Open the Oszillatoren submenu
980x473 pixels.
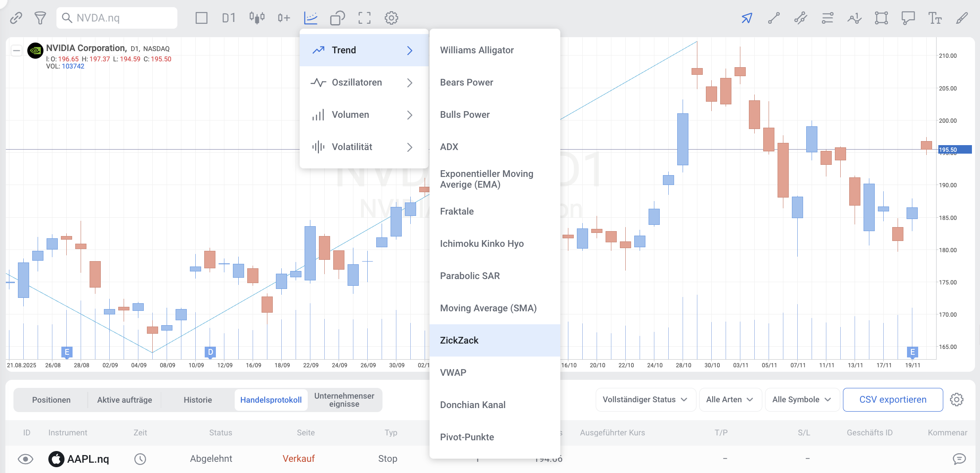(x=364, y=82)
